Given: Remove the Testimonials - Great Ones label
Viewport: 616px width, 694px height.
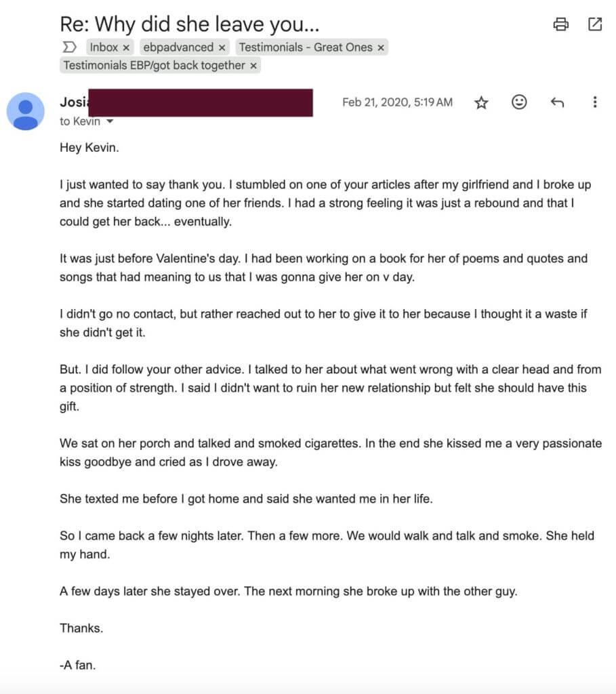Looking at the screenshot, I should click(381, 48).
